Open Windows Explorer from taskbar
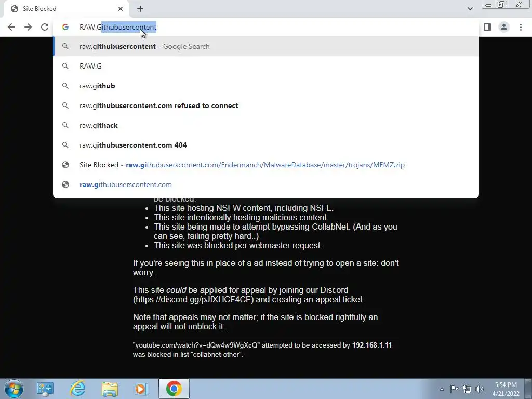 pos(110,389)
